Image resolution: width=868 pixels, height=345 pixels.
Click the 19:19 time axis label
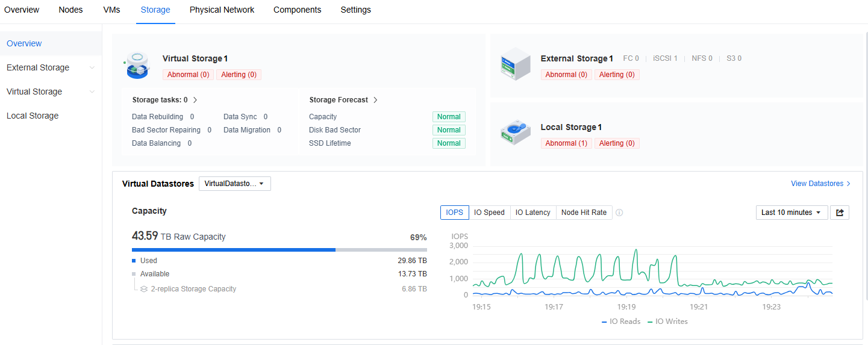pos(626,306)
